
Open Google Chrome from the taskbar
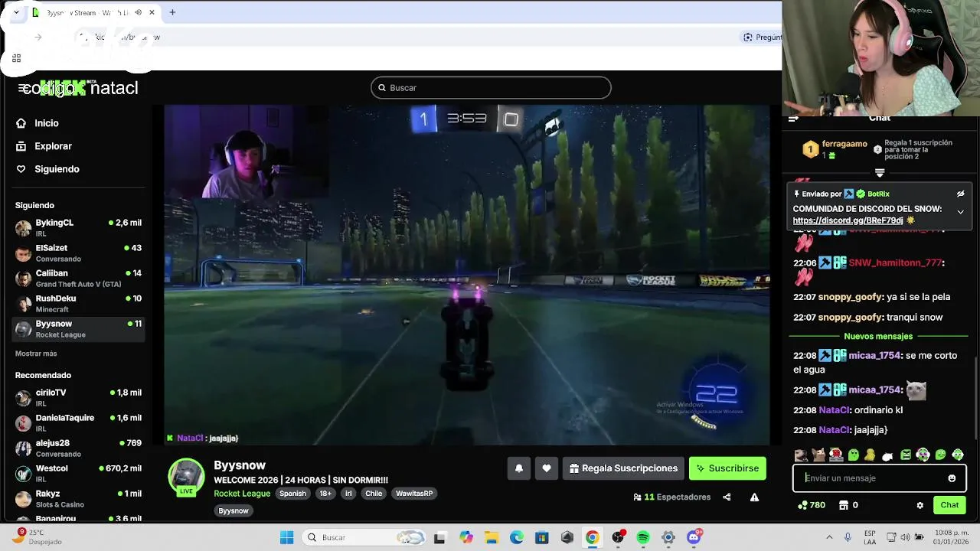592,537
